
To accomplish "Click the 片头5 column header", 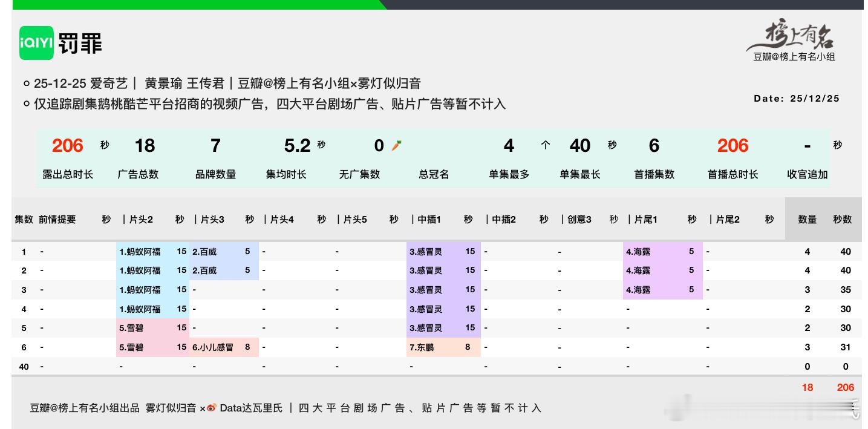I will click(355, 220).
